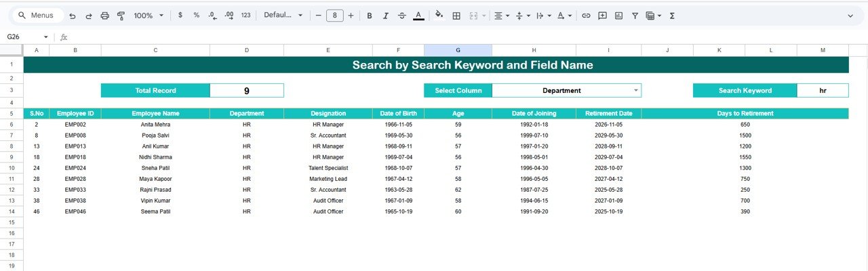Create a filter with the funnel icon
868x271 pixels.
[635, 16]
